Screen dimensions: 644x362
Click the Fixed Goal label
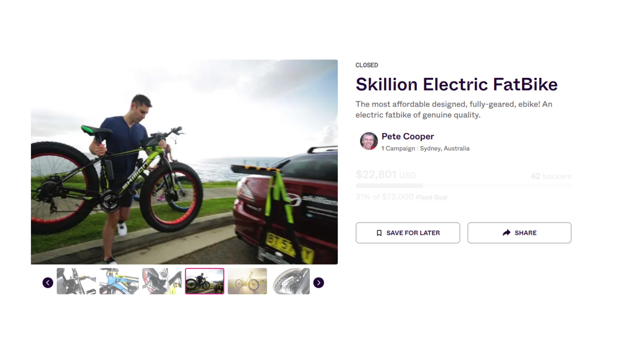pos(432,197)
